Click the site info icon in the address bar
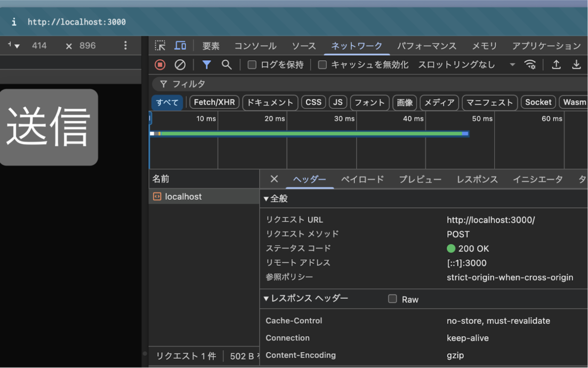The width and height of the screenshot is (588, 368). click(x=14, y=22)
